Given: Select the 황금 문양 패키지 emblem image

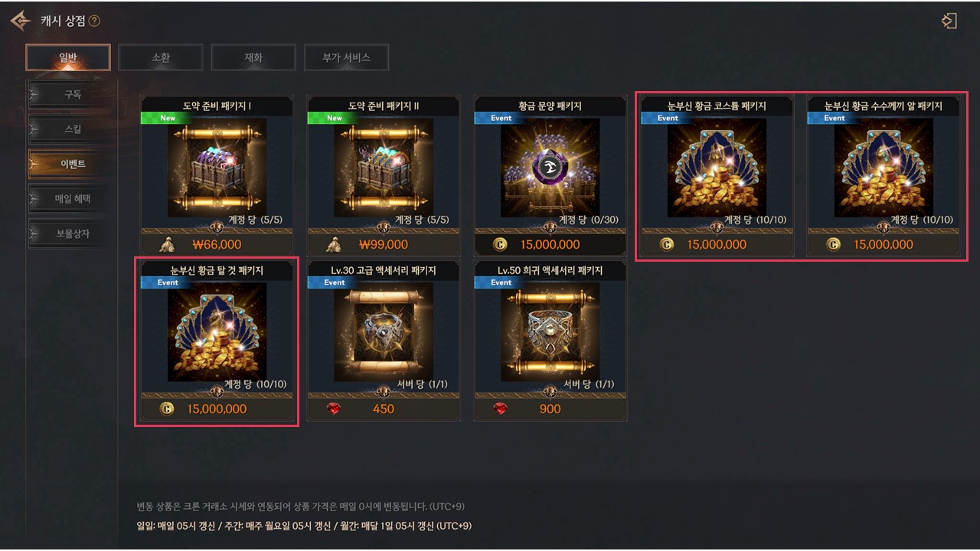Looking at the screenshot, I should point(550,168).
